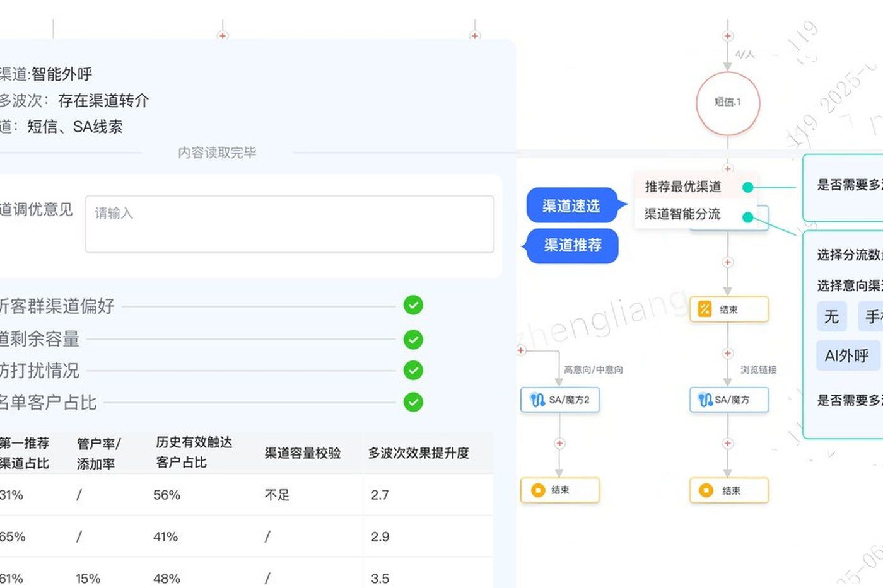Select 推荐最优渠道 menu entry
Screen dimensions: 883x588
point(683,187)
